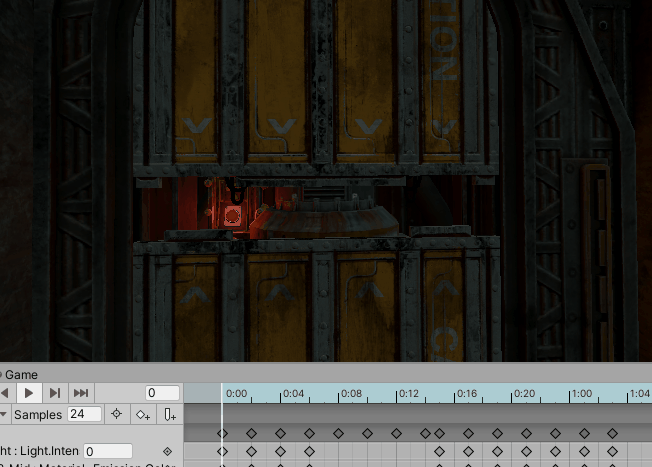Open keyframe menu for Light.Intensity property
Image resolution: width=652 pixels, height=467 pixels.
[x=167, y=451]
